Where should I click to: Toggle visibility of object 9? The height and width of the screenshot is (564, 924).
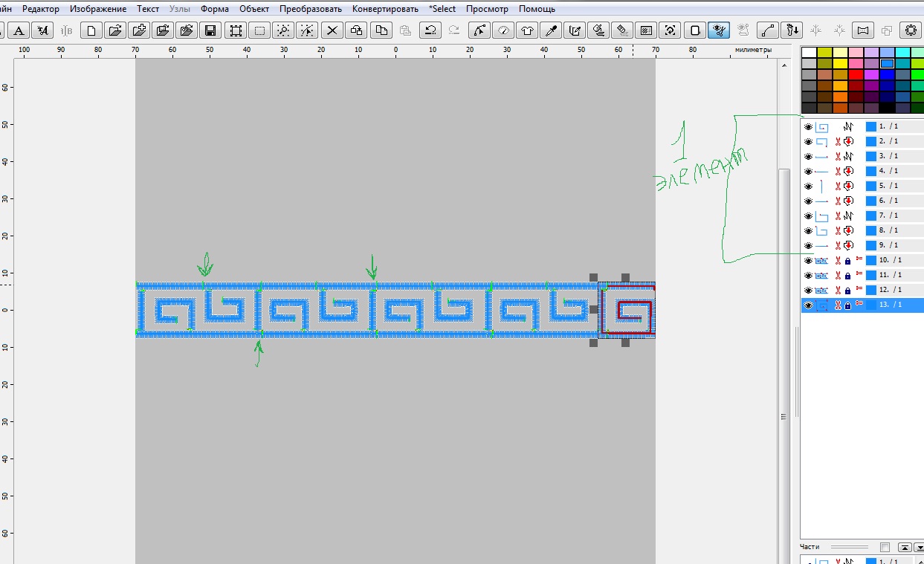coord(808,245)
